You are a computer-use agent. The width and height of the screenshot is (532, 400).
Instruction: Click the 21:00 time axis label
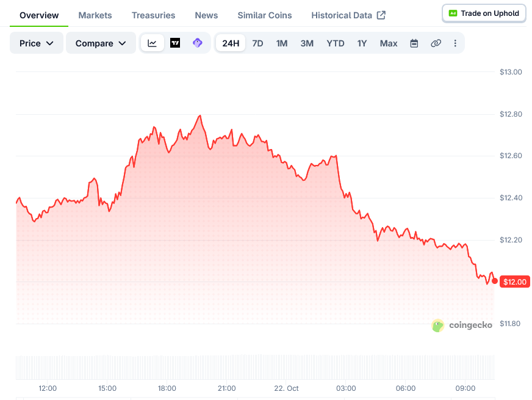click(x=226, y=388)
